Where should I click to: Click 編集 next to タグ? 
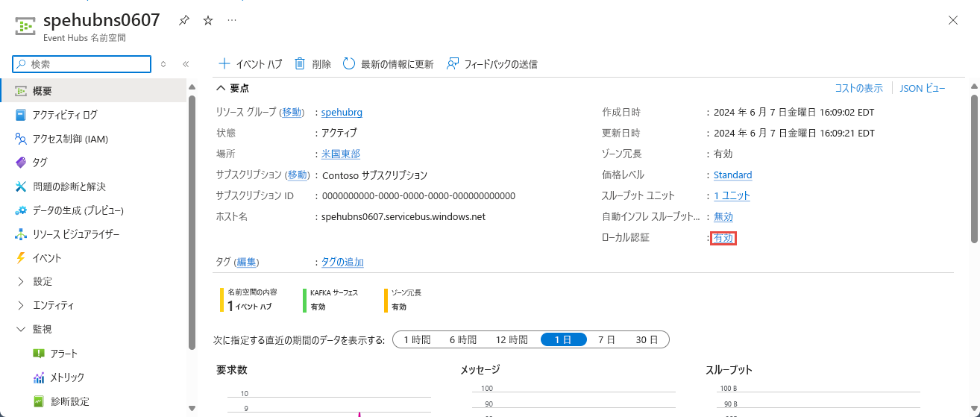(x=246, y=262)
